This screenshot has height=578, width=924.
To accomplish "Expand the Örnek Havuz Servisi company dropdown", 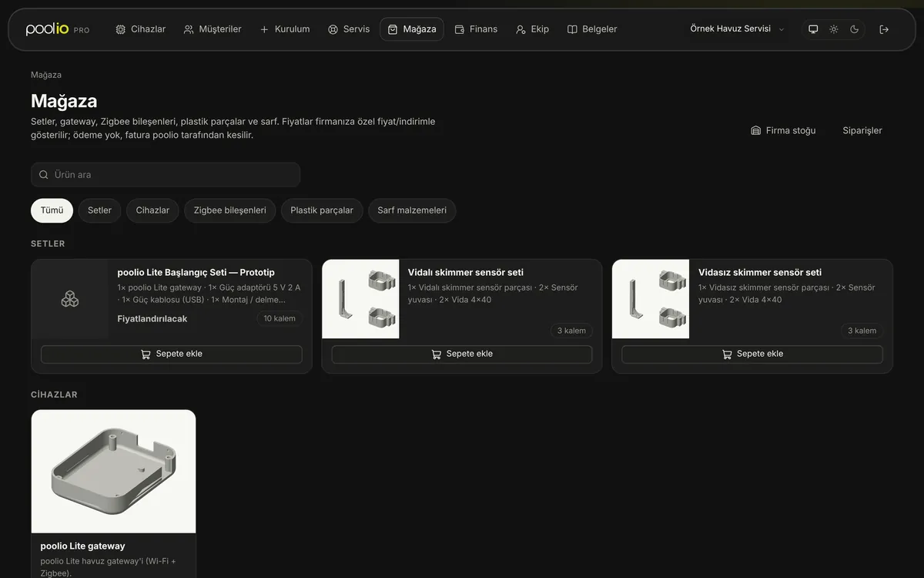I will click(737, 29).
